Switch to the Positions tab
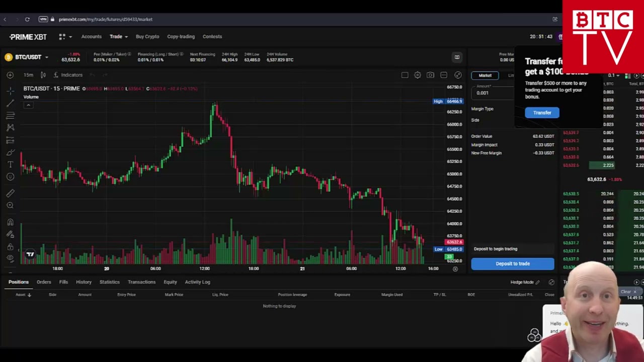This screenshot has width=644, height=362. [x=19, y=282]
